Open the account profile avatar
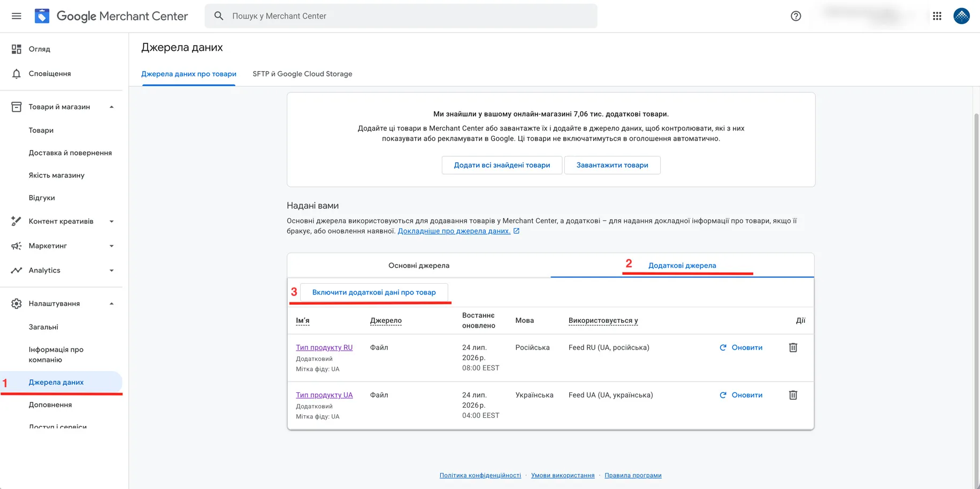The height and width of the screenshot is (489, 980). point(961,16)
